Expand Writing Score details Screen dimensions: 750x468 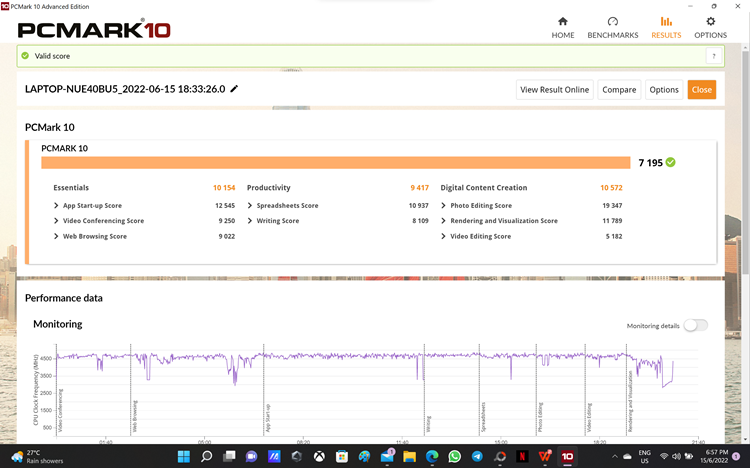click(x=250, y=221)
